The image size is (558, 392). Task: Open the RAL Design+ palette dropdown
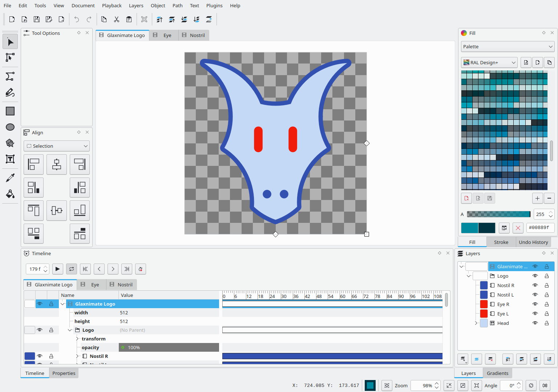coord(489,62)
